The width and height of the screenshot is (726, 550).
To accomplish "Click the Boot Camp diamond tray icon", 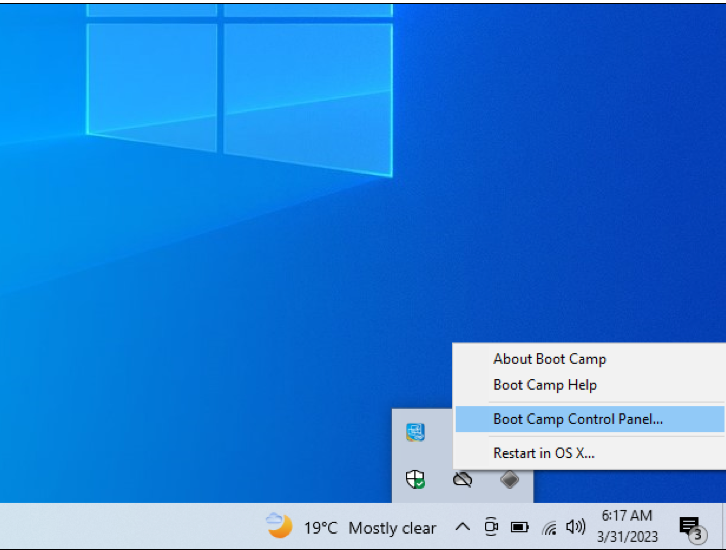I will [509, 480].
